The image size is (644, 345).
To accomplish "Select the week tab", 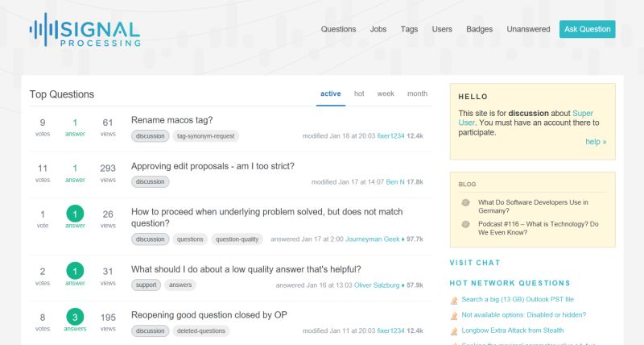I will click(x=386, y=94).
